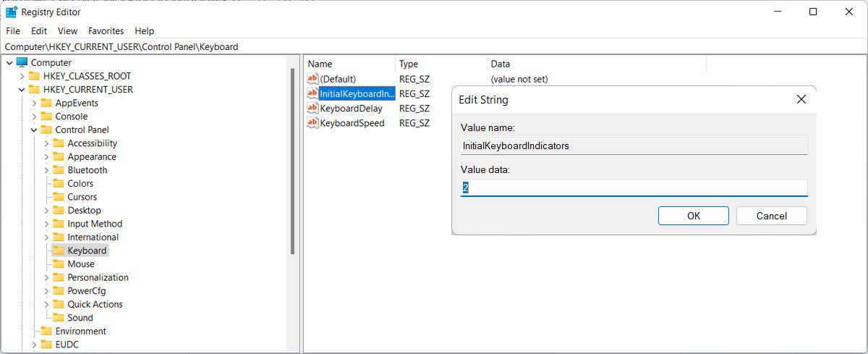Select the Cursors key folder icon
This screenshot has height=354, width=868.
(x=59, y=197)
